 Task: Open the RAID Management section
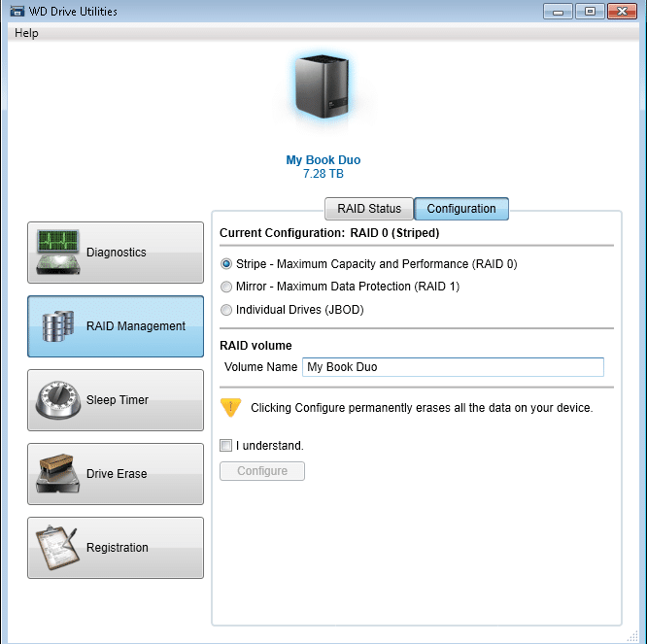coord(116,326)
